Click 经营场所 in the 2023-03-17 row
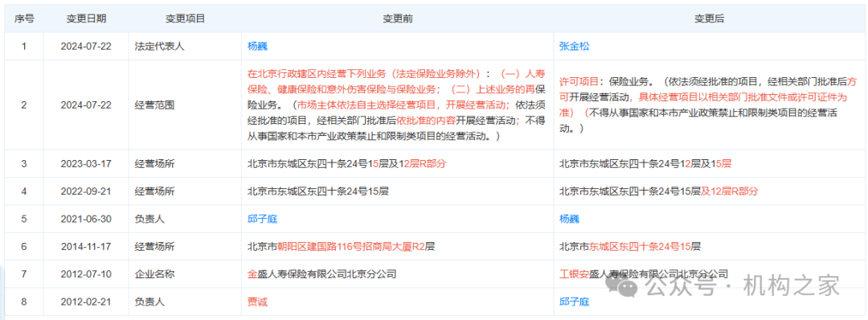Viewport: 868px width, 320px height. coord(154,163)
